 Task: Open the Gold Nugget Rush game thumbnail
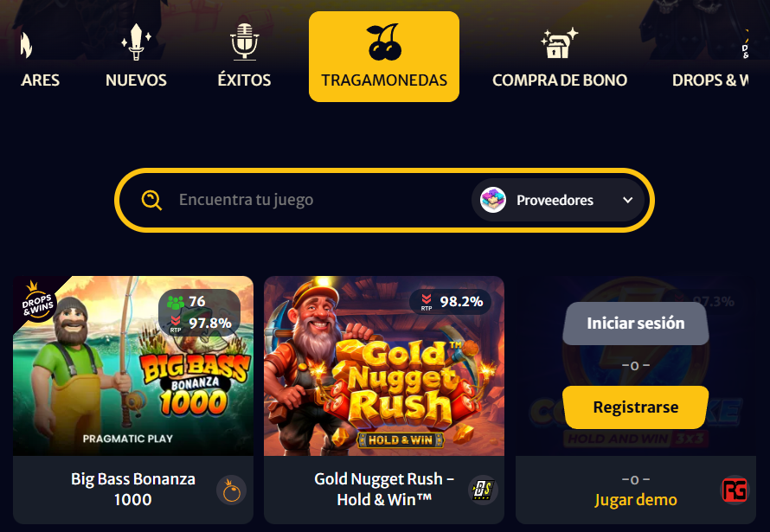[x=384, y=366]
